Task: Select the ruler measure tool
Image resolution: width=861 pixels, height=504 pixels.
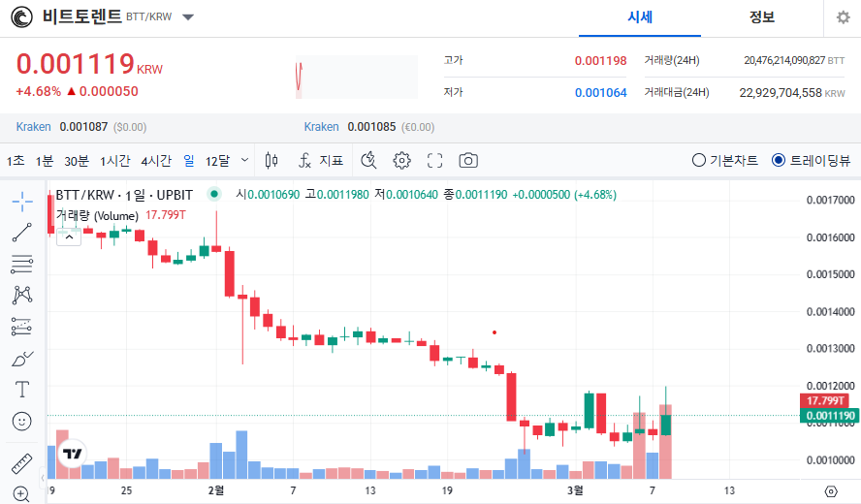Action: (22, 464)
